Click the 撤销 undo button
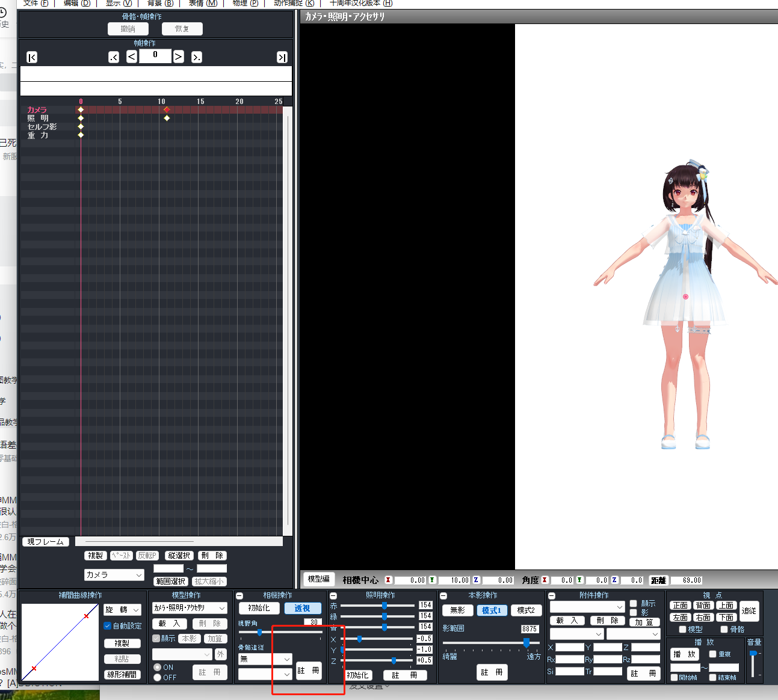 (128, 28)
